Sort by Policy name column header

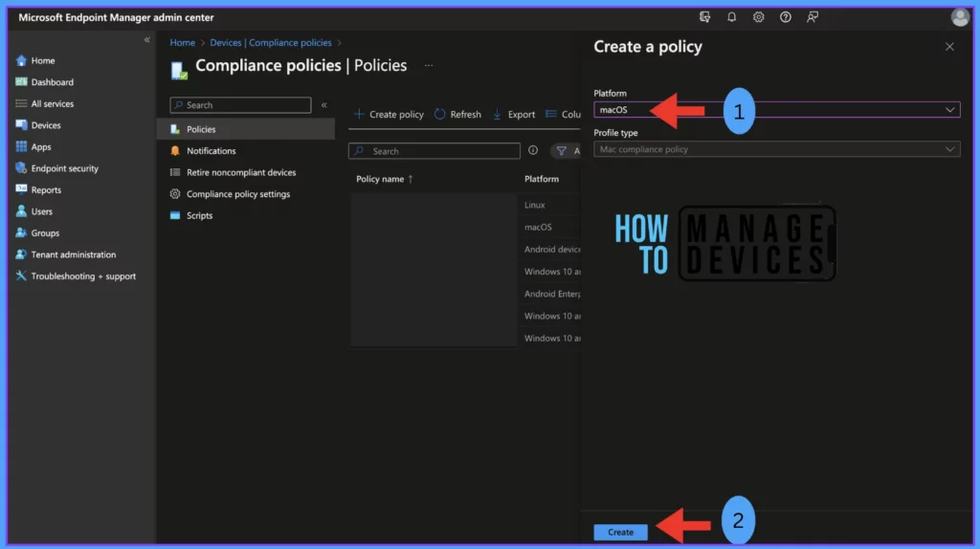[x=385, y=179]
